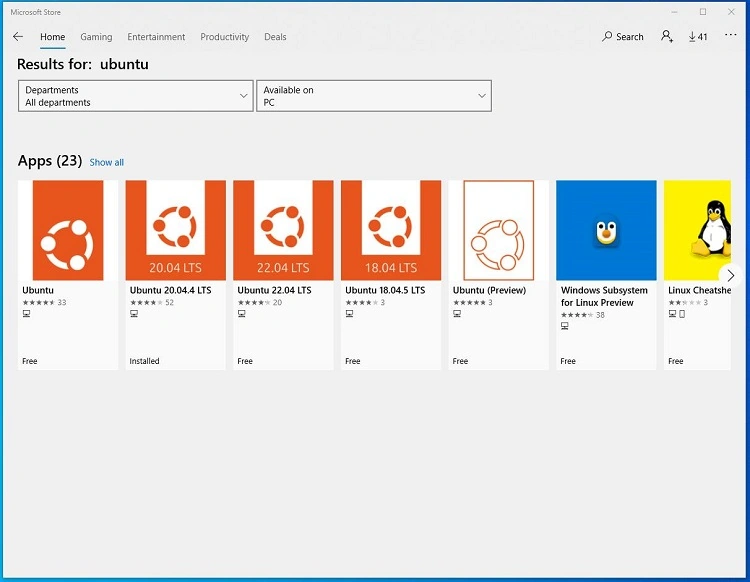The image size is (750, 582).
Task: Open the yellow Linux Cheatsheet penguin tile
Action: [x=697, y=230]
